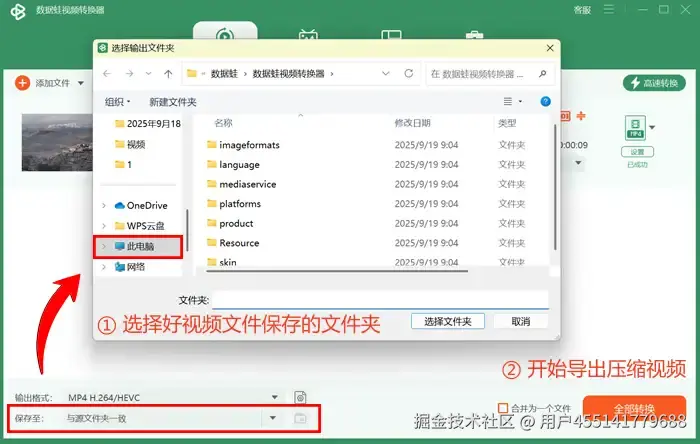
Task: Open recent locations chevron in dialog
Action: pos(149,74)
